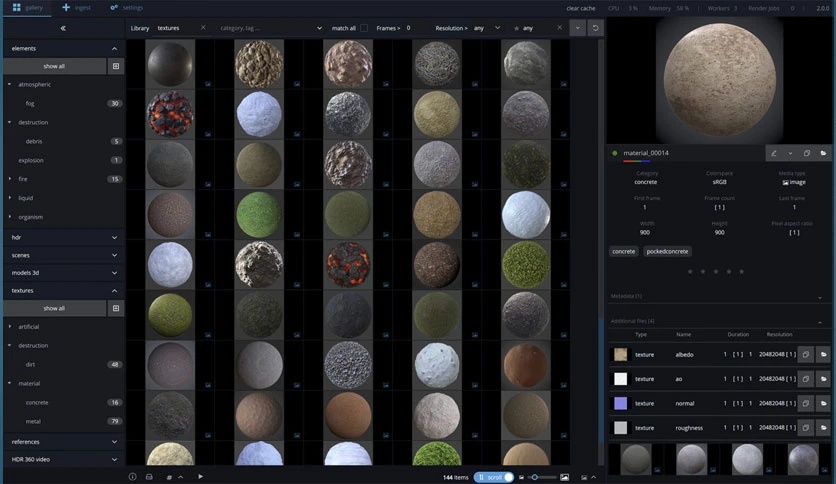836x484 pixels.
Task: Click the play button in bottom bar
Action: (x=200, y=477)
